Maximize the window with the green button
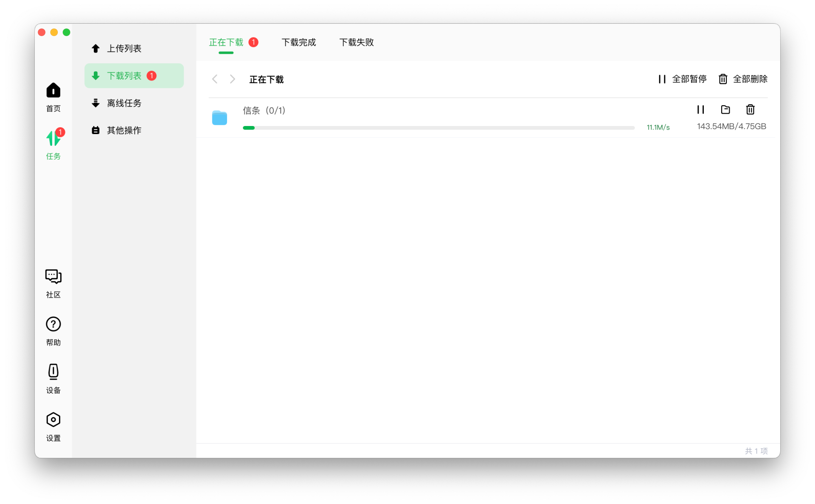The image size is (815, 504). [x=67, y=32]
